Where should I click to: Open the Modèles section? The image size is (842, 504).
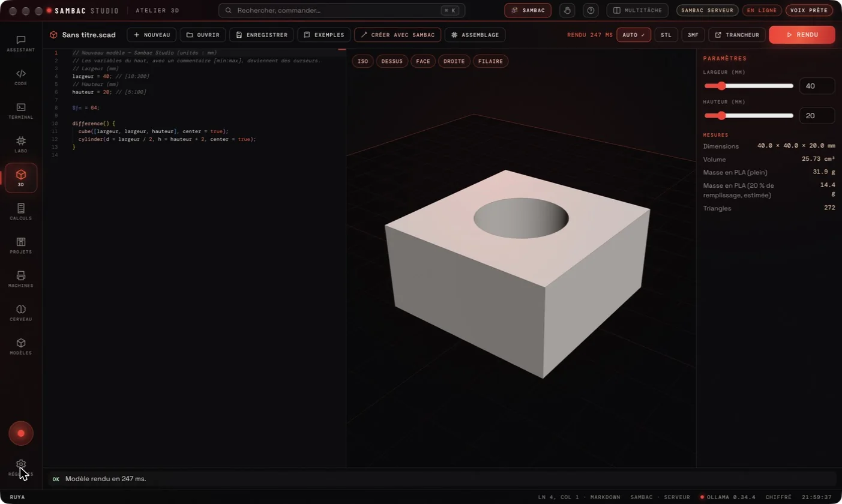(x=21, y=346)
